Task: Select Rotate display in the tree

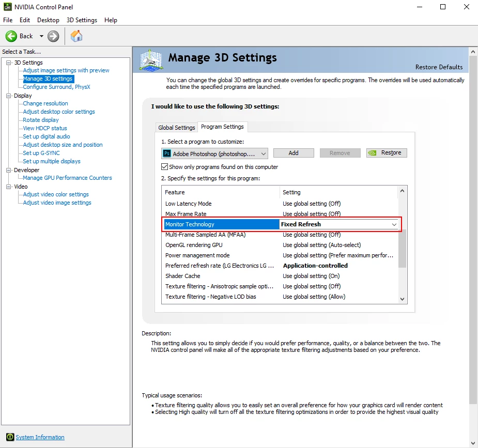Action: pyautogui.click(x=41, y=120)
